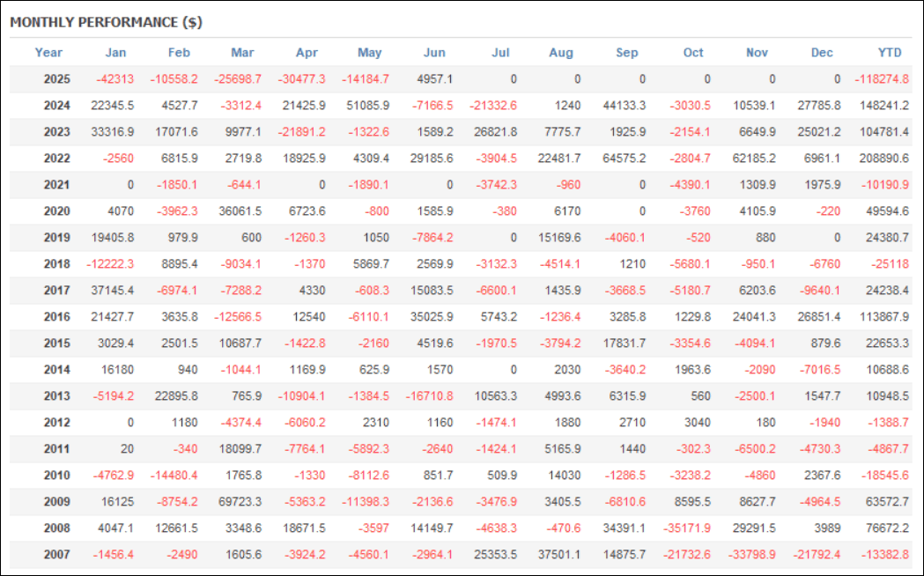This screenshot has height=576, width=924.
Task: Click the 2018 YTD value -25118
Action: [891, 264]
